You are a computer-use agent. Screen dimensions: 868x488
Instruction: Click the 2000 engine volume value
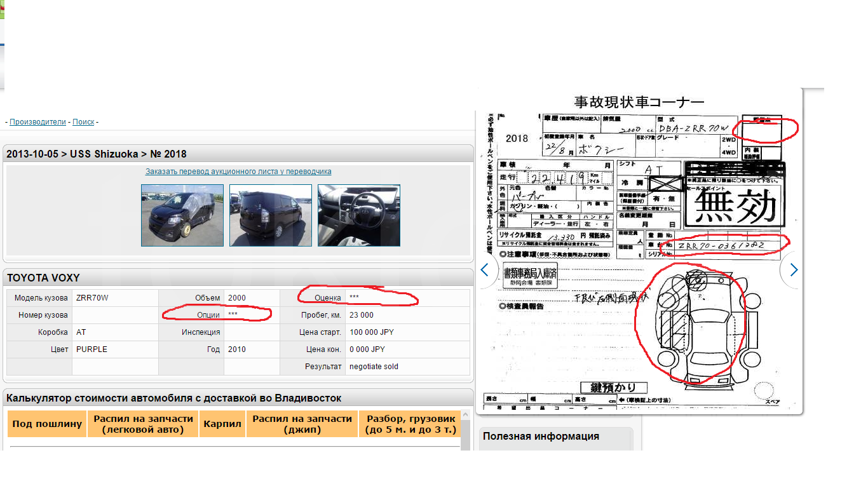coord(237,297)
